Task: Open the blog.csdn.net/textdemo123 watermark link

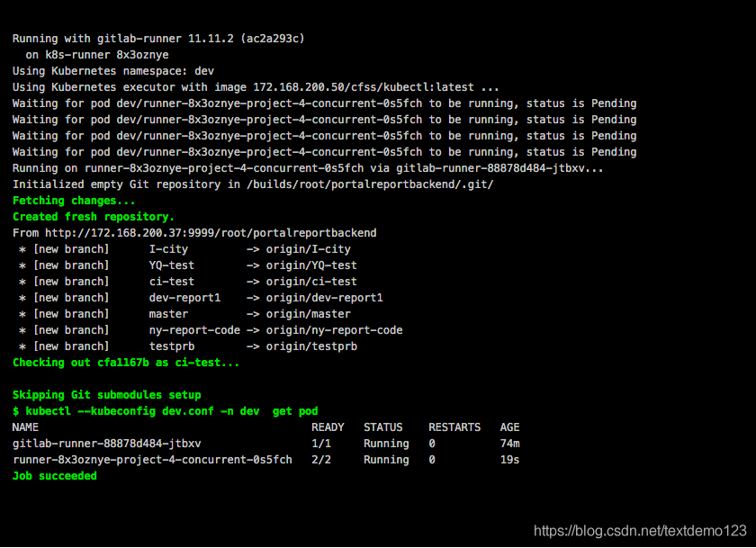Action: [x=640, y=531]
